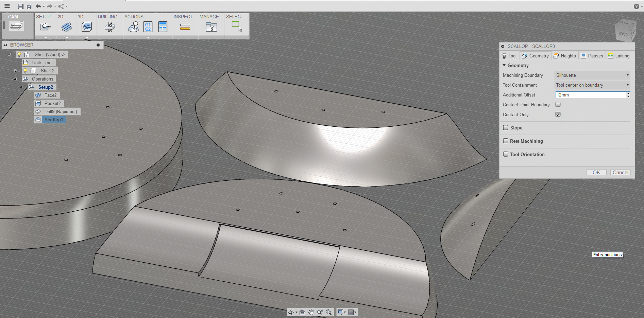Click the Select window selection icon
The image size is (644, 318).
click(x=237, y=26)
